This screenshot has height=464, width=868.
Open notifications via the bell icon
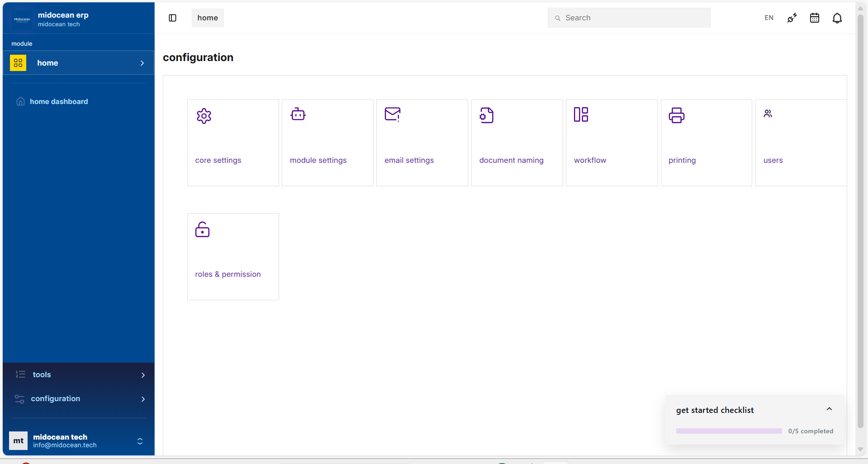click(837, 18)
